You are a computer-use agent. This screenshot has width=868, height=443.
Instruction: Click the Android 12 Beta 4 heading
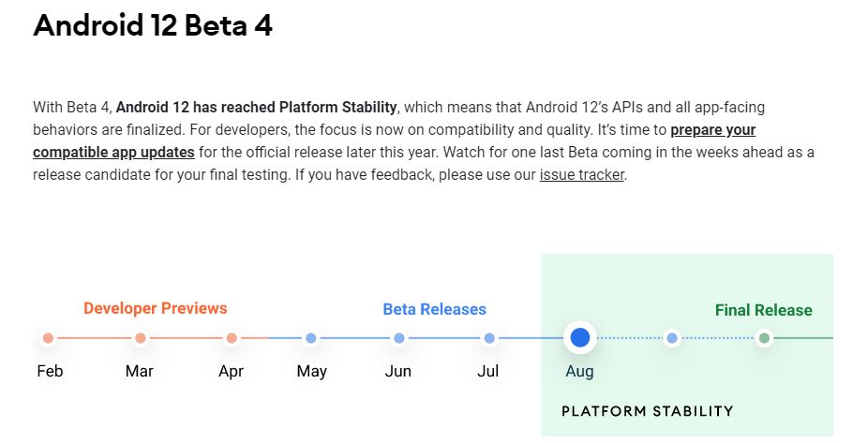[x=153, y=25]
